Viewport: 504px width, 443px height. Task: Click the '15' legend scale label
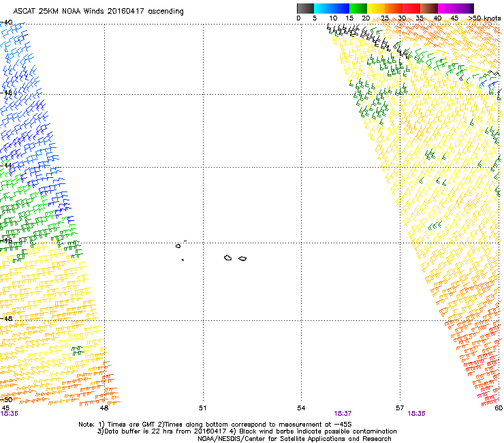(x=349, y=18)
